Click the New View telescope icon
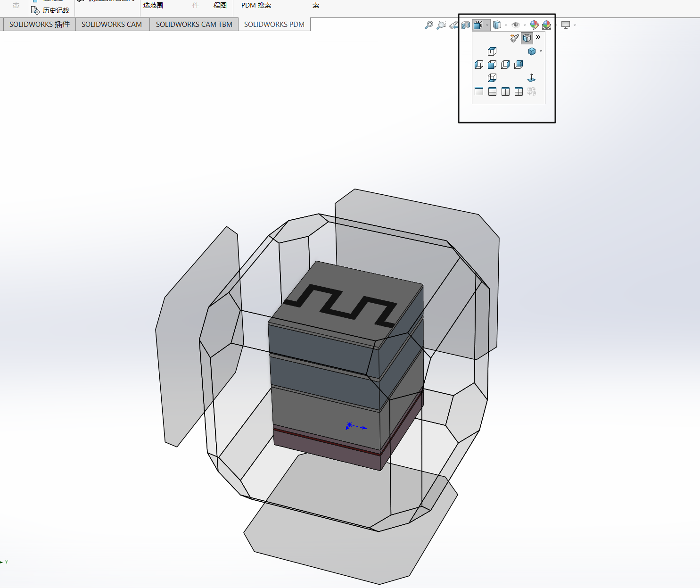700x588 pixels. (514, 38)
